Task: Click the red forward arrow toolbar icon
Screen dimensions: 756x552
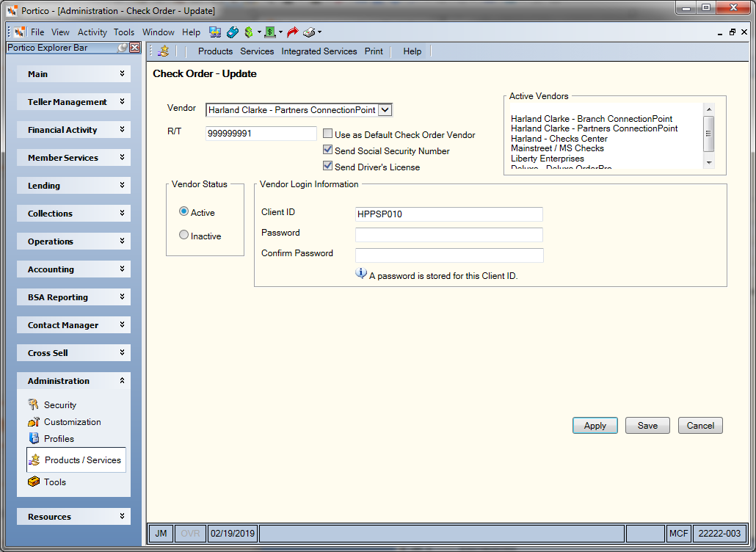Action: click(292, 32)
